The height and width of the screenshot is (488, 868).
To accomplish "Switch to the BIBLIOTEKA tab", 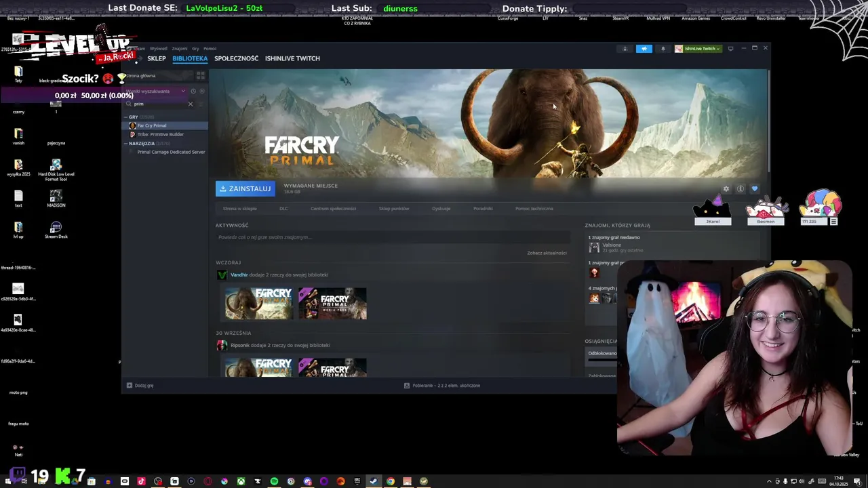I will (190, 58).
